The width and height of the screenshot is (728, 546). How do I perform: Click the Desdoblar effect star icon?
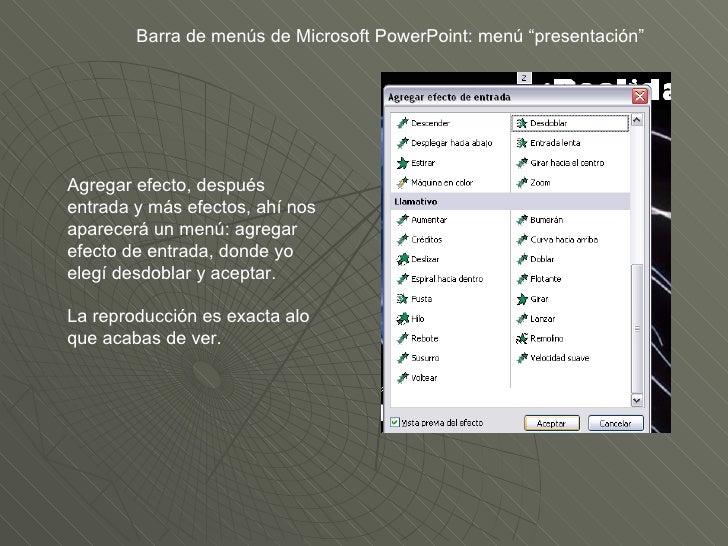coord(522,123)
